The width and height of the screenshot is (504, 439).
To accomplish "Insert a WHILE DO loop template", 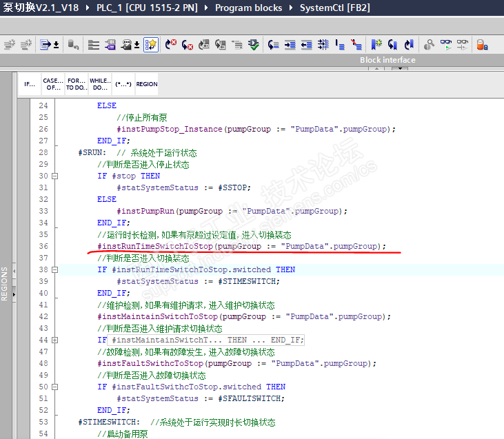I will click(99, 84).
